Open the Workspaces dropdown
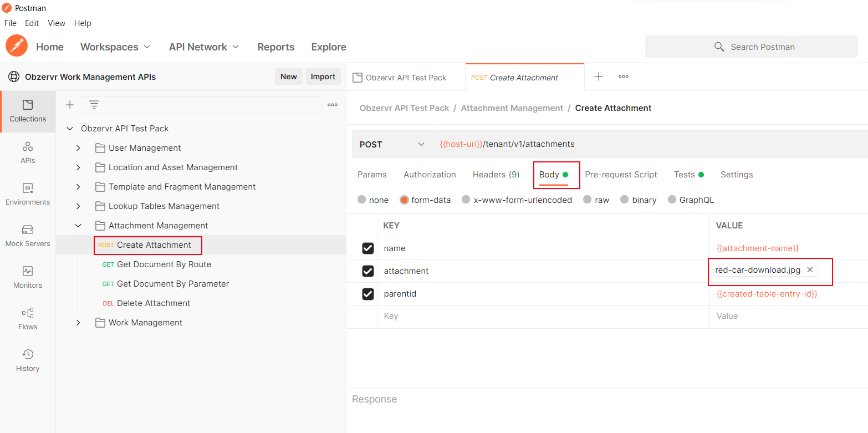Image resolution: width=868 pixels, height=433 pixels. coord(115,47)
